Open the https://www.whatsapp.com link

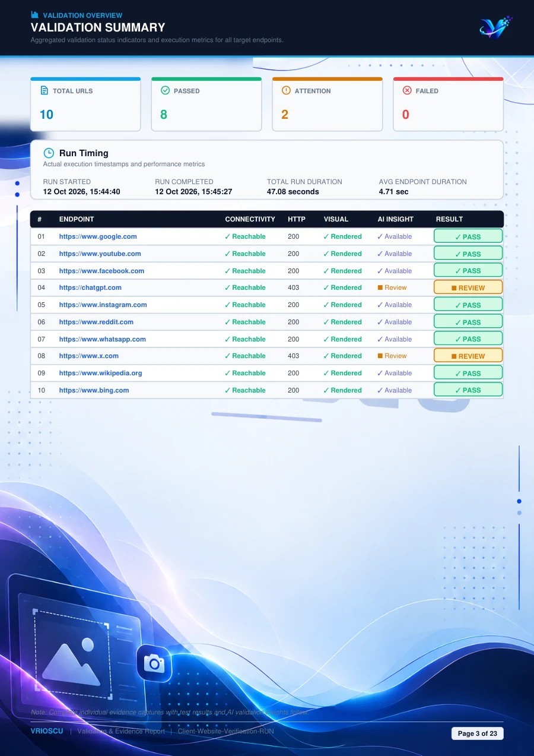(x=103, y=339)
